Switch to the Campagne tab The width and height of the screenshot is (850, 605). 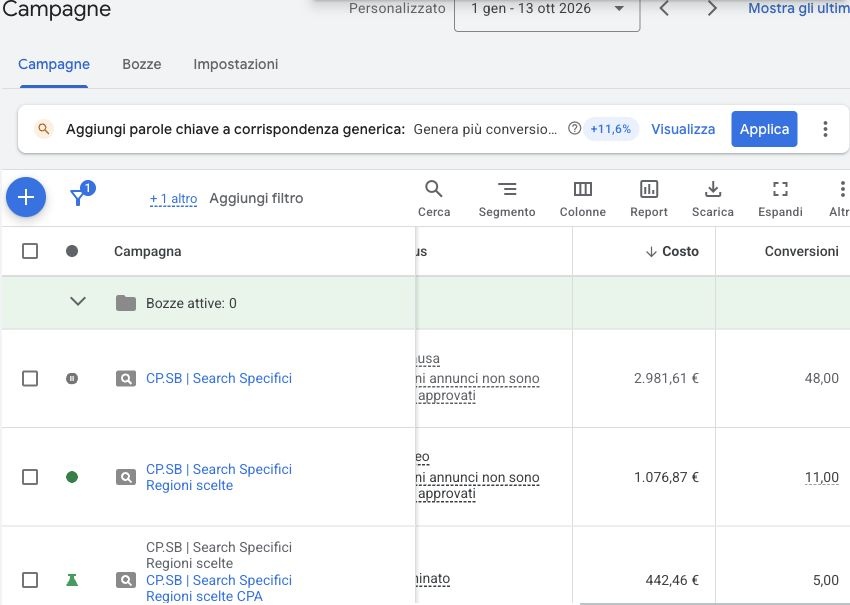[54, 64]
